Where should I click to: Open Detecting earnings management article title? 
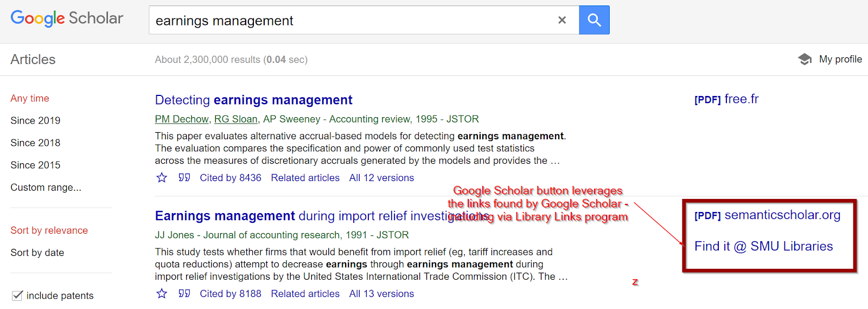(254, 100)
